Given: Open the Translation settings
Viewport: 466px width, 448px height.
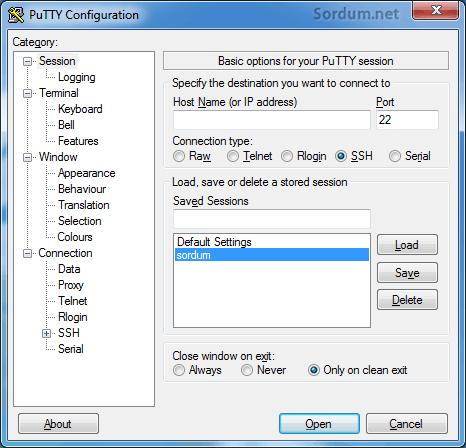Looking at the screenshot, I should (83, 205).
